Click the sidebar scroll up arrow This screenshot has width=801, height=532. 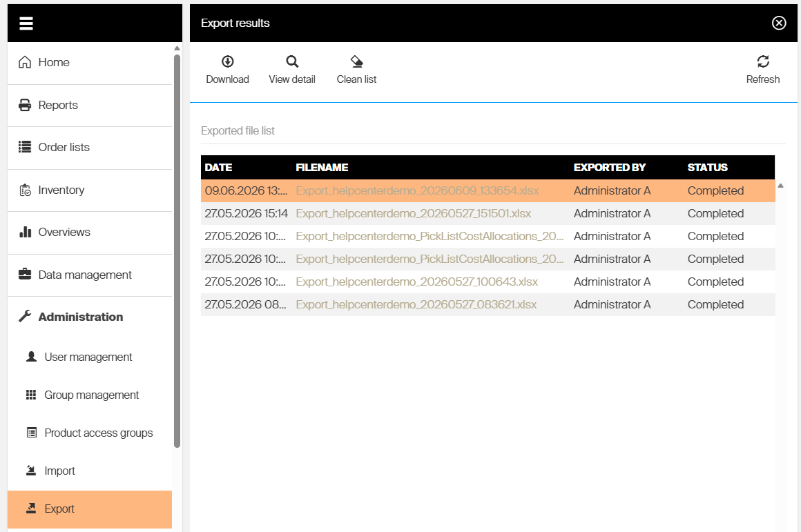tap(177, 48)
